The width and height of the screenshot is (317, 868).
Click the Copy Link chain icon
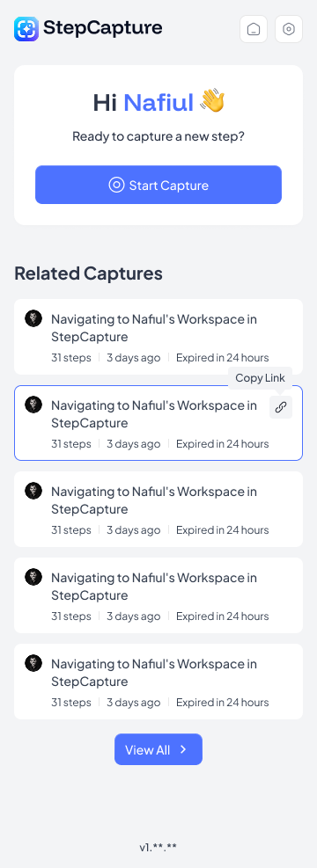281,407
